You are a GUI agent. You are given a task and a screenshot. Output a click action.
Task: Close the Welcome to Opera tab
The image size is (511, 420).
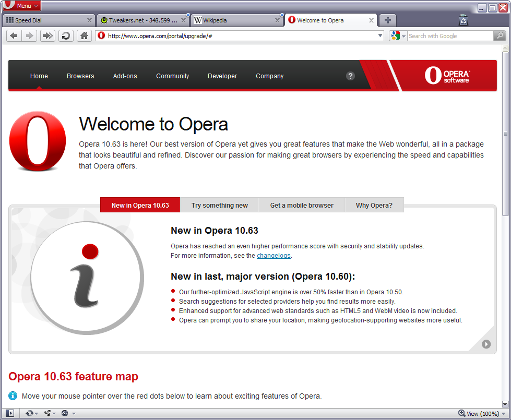(371, 20)
